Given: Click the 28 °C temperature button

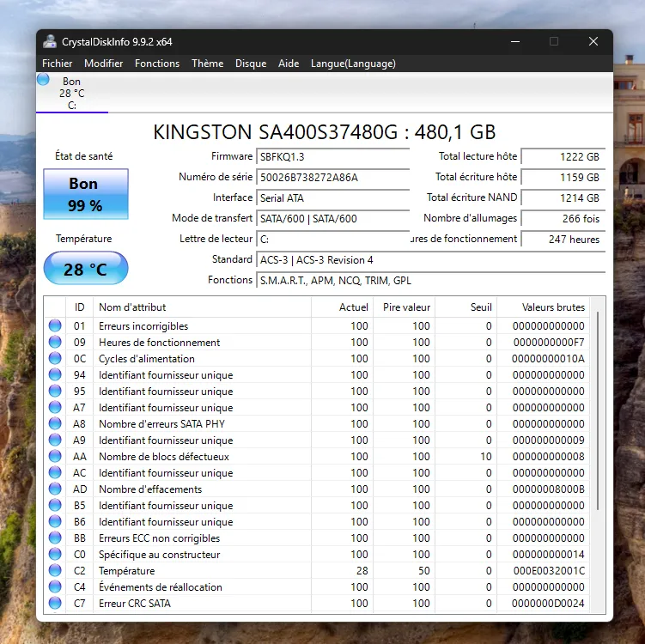Looking at the screenshot, I should [x=86, y=269].
